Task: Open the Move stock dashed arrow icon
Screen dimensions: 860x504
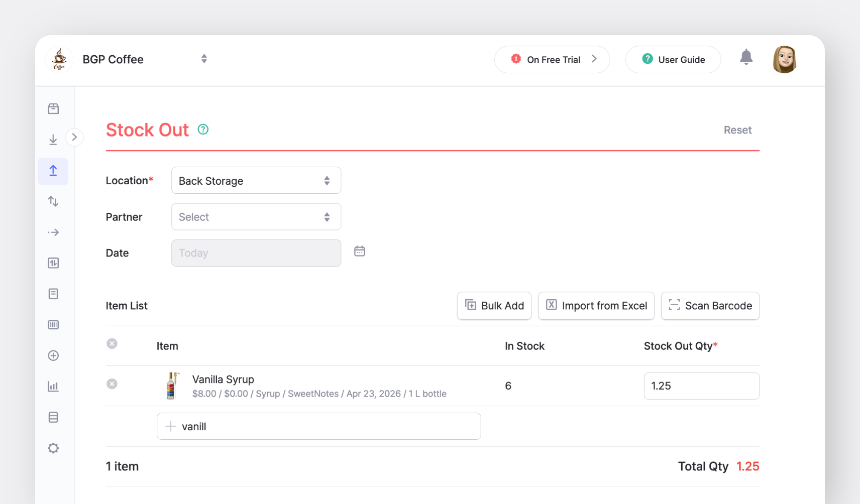Action: [x=53, y=232]
